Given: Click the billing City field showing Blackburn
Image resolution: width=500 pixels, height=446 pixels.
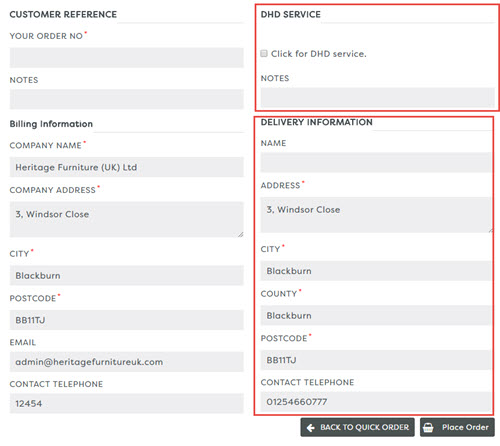Looking at the screenshot, I should click(127, 275).
